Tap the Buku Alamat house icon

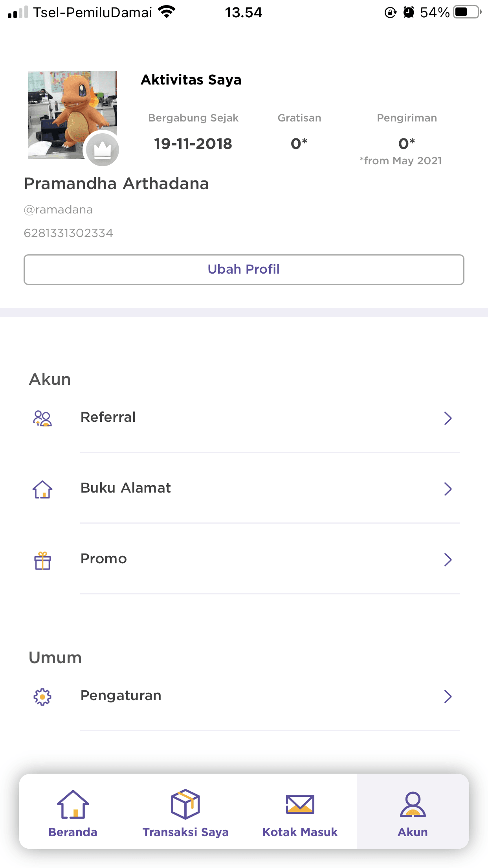coord(42,489)
